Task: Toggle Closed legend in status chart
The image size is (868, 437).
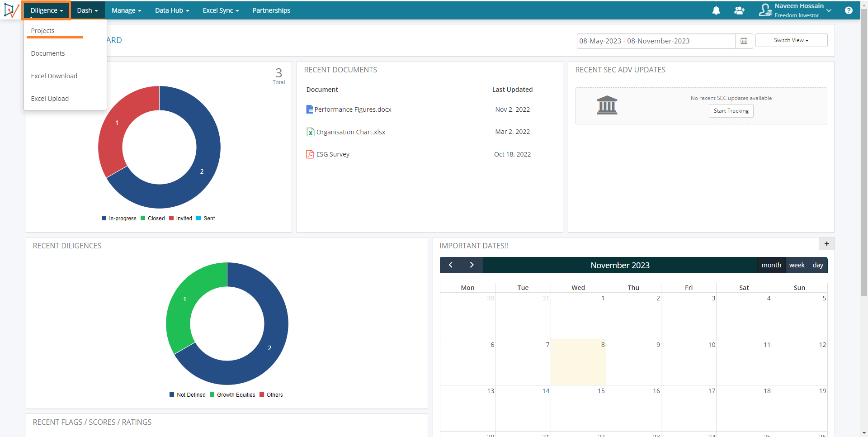Action: 153,218
